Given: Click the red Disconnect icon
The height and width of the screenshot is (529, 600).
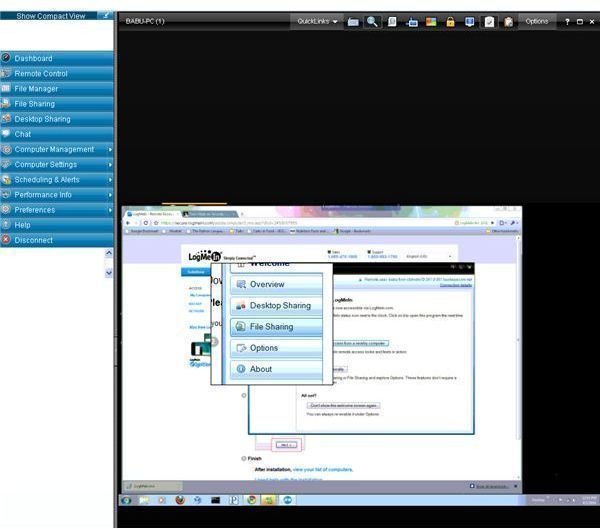Looking at the screenshot, I should (x=6, y=240).
